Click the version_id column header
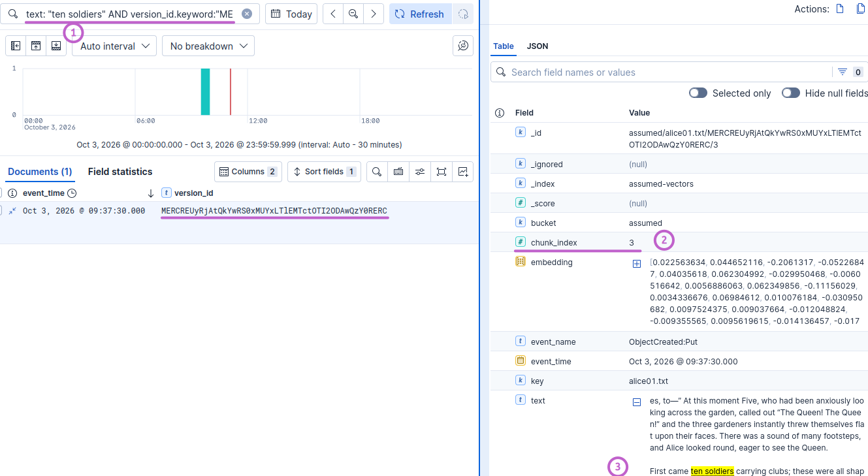This screenshot has width=868, height=476. coord(193,193)
